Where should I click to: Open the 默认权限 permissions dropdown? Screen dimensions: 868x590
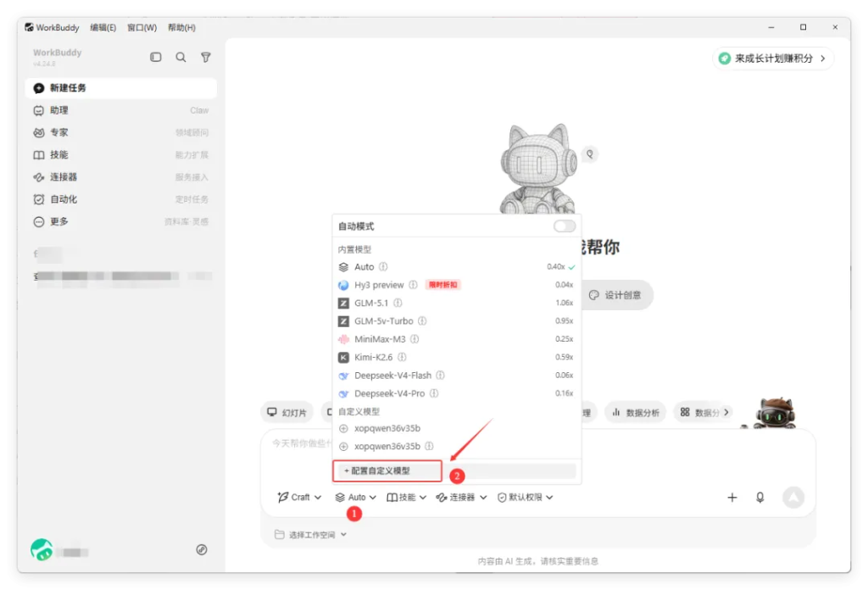click(x=525, y=497)
